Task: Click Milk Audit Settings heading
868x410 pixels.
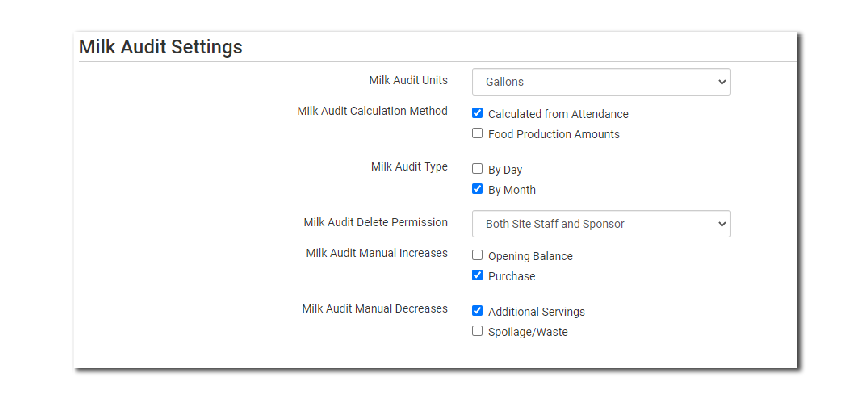Action: pyautogui.click(x=160, y=47)
